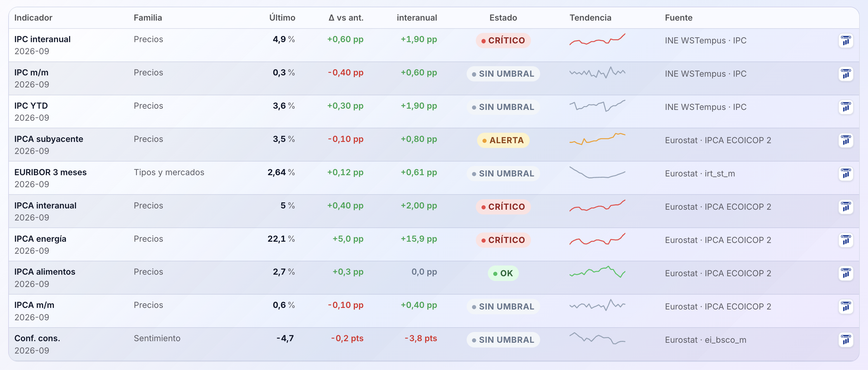This screenshot has width=868, height=370.
Task: Open chart icon for IPC YTD row
Action: (x=846, y=107)
